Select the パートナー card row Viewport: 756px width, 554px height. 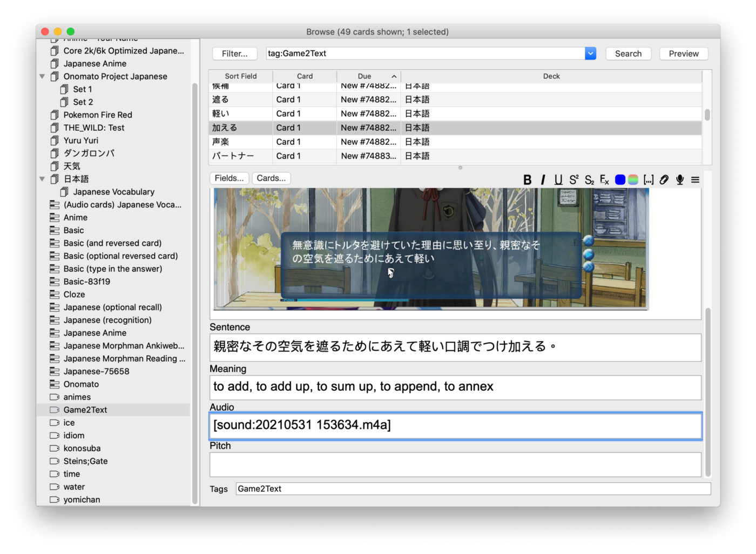coord(455,156)
